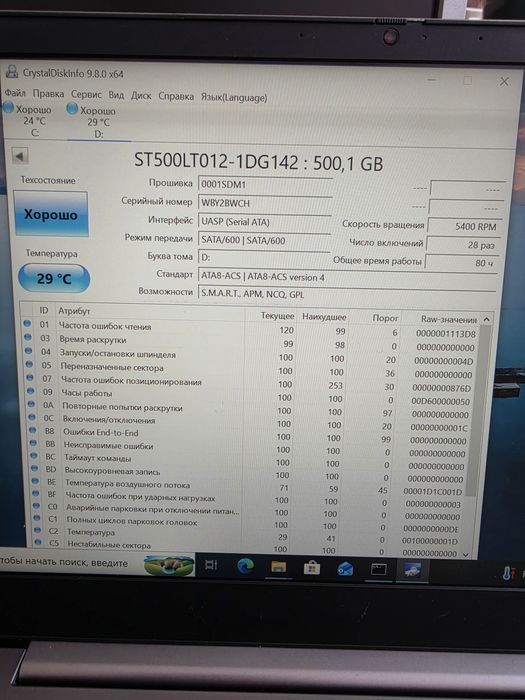Click the 5400 RPM rotation speed field
Image resolution: width=525 pixels, height=700 pixels.
click(x=464, y=226)
